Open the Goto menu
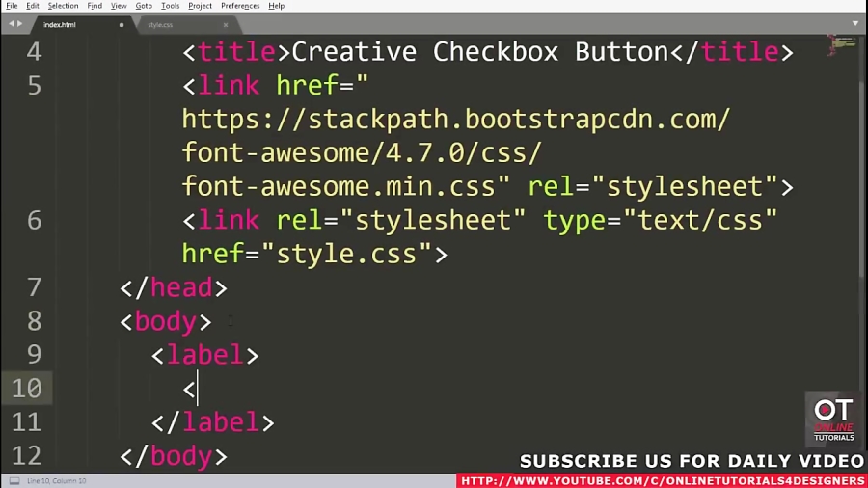Image resolution: width=868 pixels, height=488 pixels. (x=144, y=6)
